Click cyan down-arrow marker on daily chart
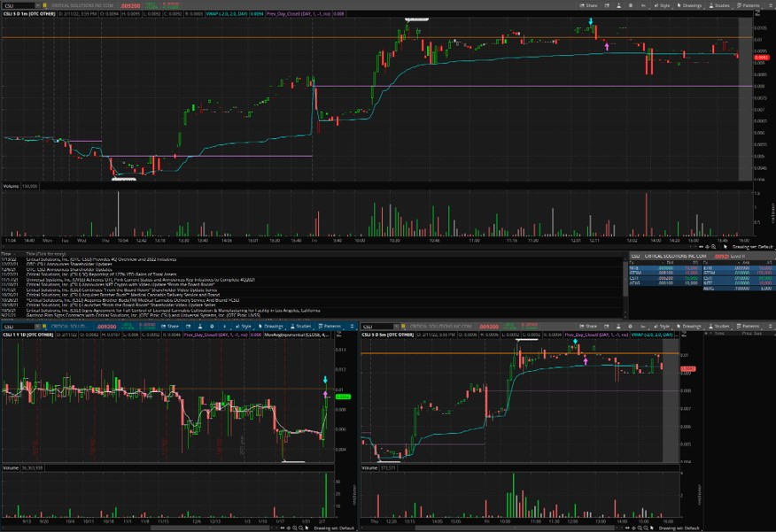Screen dimensions: 776x532 tap(325, 380)
